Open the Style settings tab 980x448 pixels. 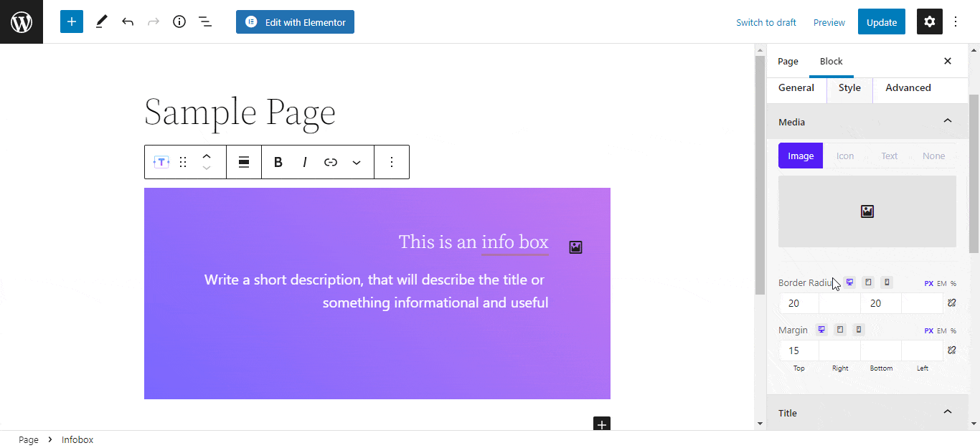coord(849,87)
